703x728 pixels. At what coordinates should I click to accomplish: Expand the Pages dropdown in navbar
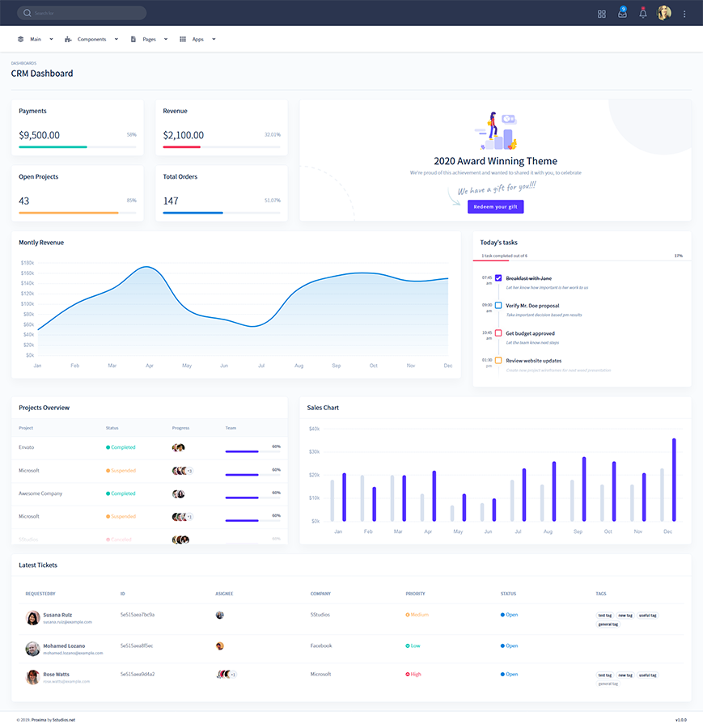click(167, 38)
